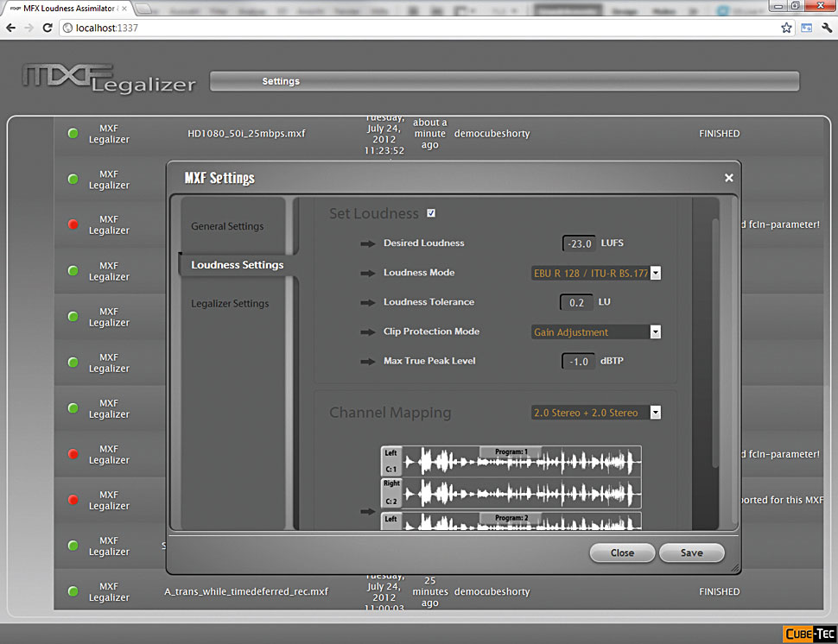This screenshot has height=644, width=838.
Task: Click the Loudness Tolerance value field
Action: [x=575, y=302]
